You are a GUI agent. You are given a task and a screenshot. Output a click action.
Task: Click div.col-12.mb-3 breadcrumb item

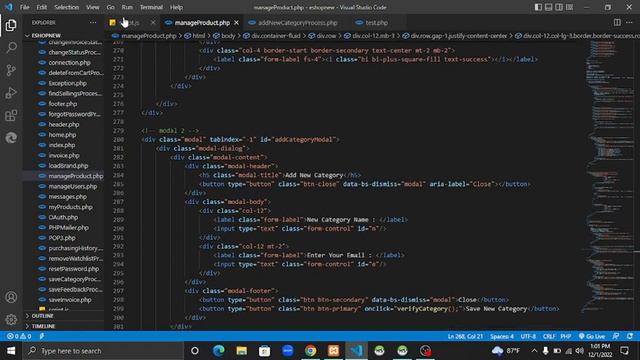pyautogui.click(x=373, y=36)
